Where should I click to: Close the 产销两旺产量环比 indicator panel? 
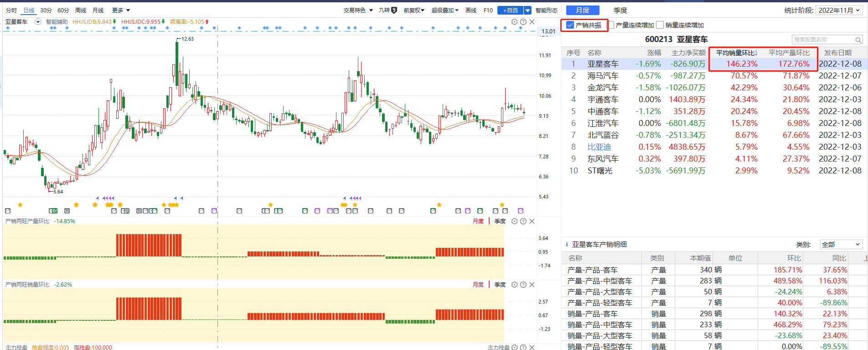[532, 221]
